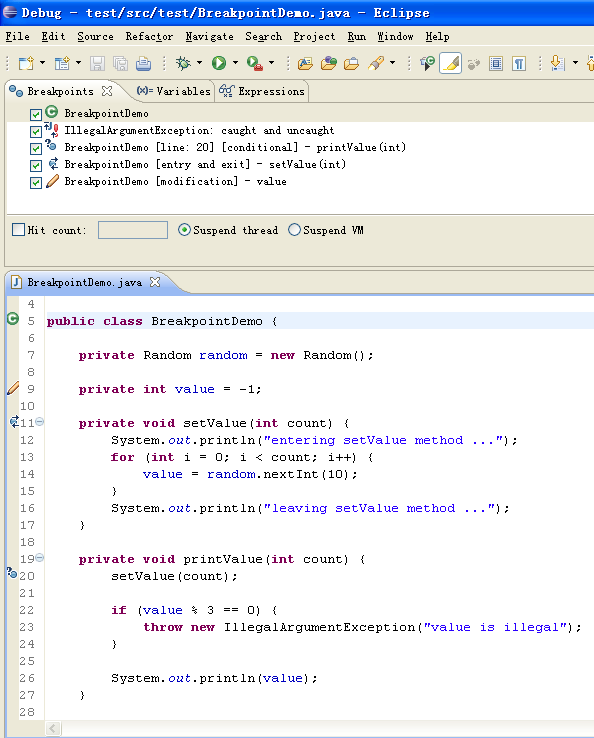594x738 pixels.
Task: Close the BreakpointDemo.java editor tab
Action: click(155, 282)
